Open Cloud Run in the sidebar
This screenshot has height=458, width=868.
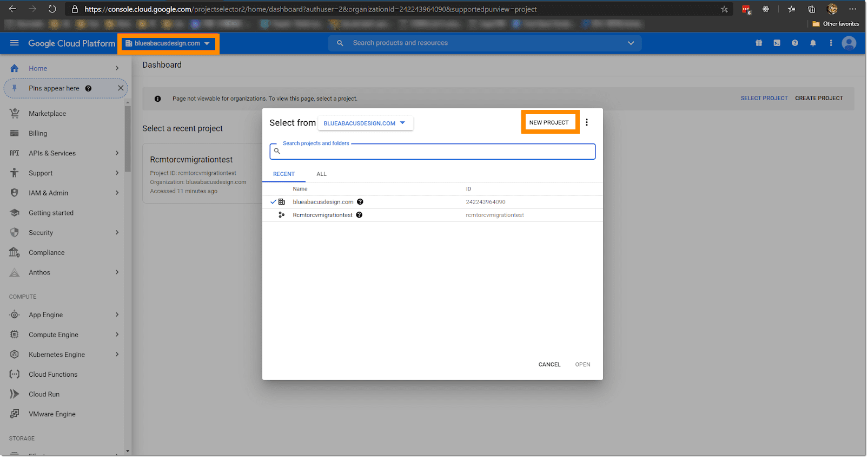point(44,394)
